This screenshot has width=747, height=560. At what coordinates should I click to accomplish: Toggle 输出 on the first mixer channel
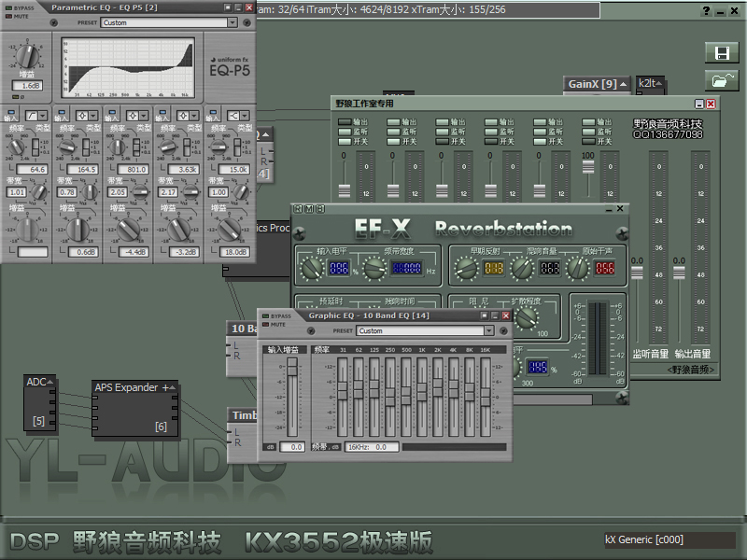(x=345, y=122)
